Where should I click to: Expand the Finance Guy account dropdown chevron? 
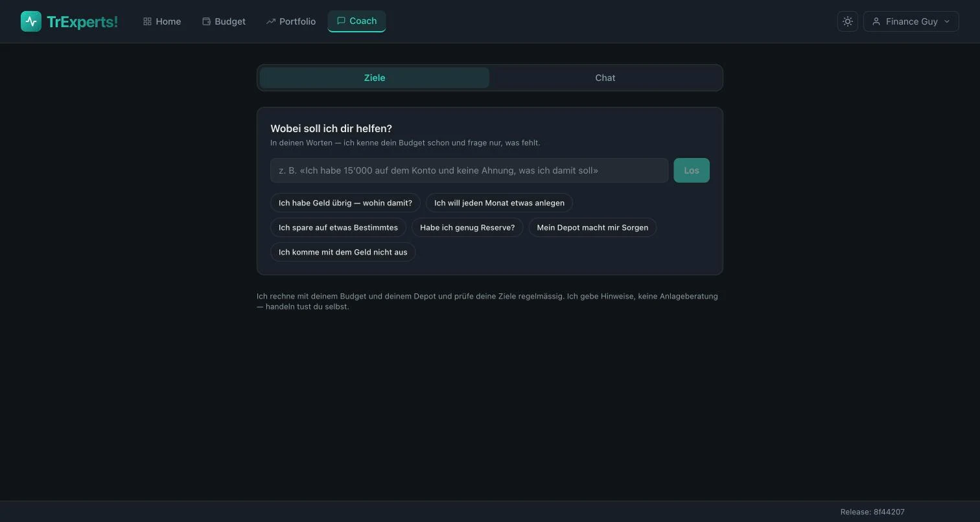947,21
